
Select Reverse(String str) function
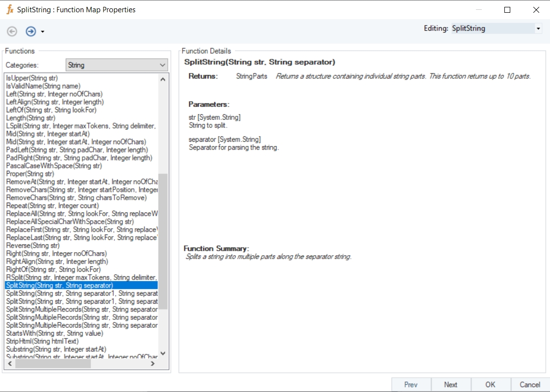(x=33, y=245)
